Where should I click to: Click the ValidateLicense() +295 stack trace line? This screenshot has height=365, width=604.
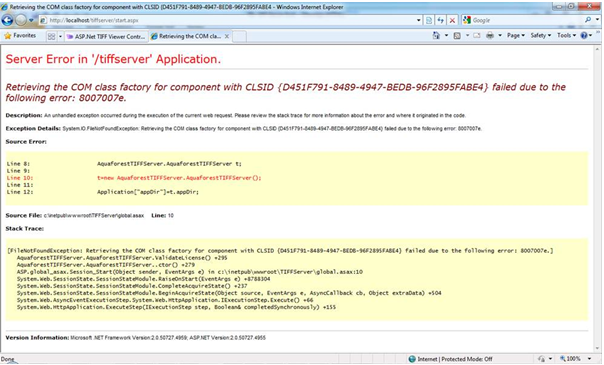pos(122,258)
